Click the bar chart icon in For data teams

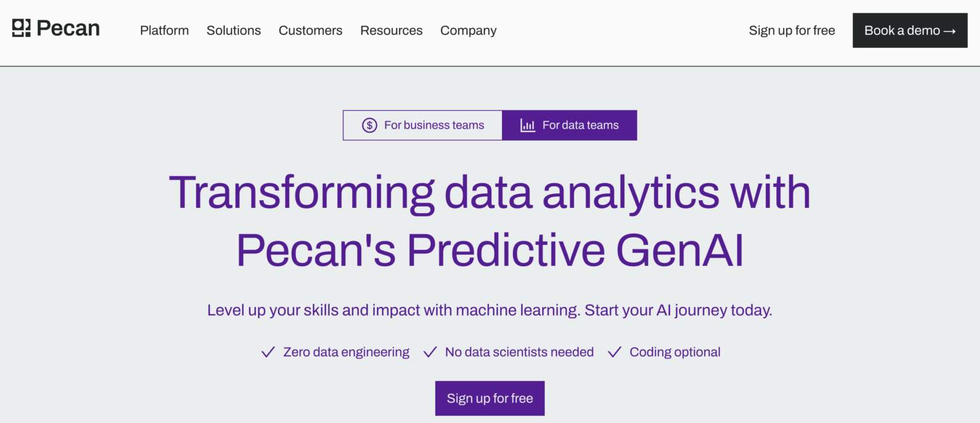(527, 125)
